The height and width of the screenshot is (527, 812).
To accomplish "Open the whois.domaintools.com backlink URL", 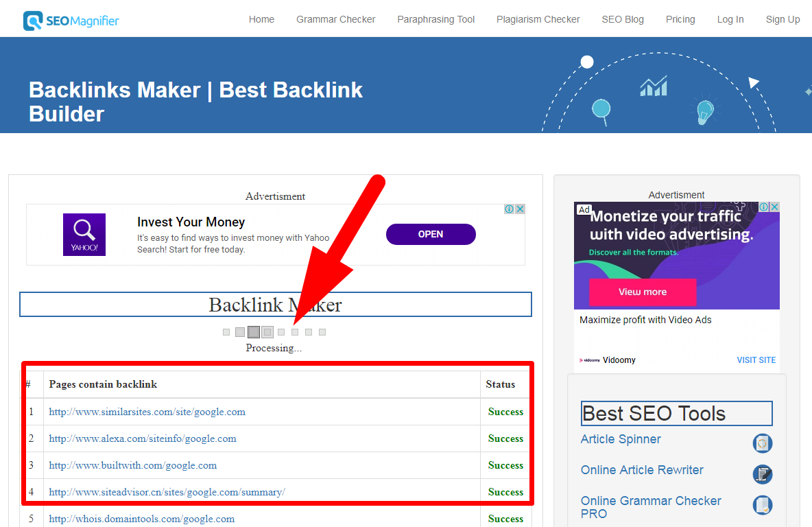I will click(141, 519).
